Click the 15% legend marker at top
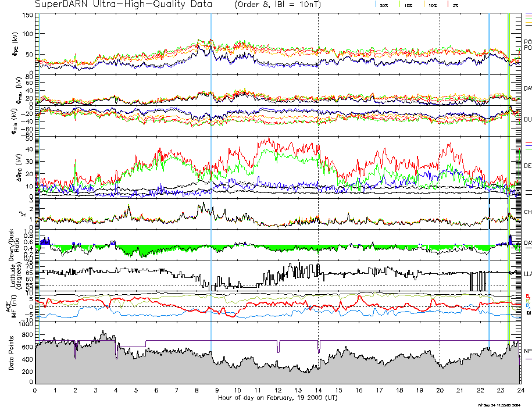This screenshot has width=532, height=407. [x=408, y=5]
